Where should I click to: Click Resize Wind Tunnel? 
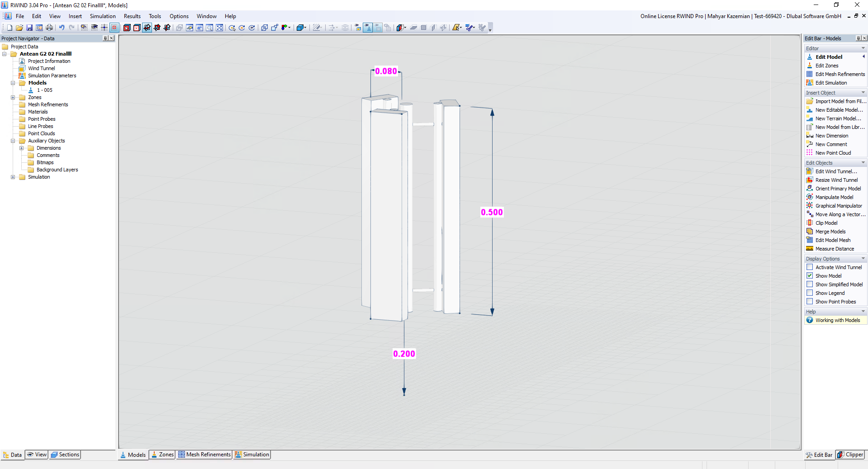pyautogui.click(x=836, y=180)
